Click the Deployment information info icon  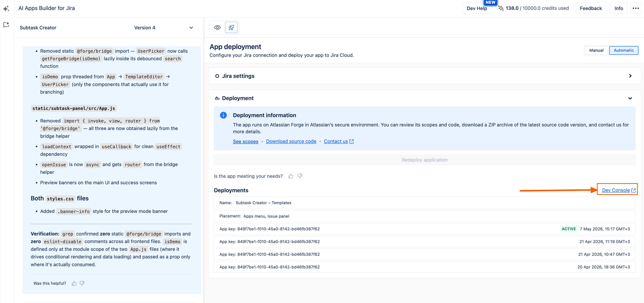click(x=223, y=115)
